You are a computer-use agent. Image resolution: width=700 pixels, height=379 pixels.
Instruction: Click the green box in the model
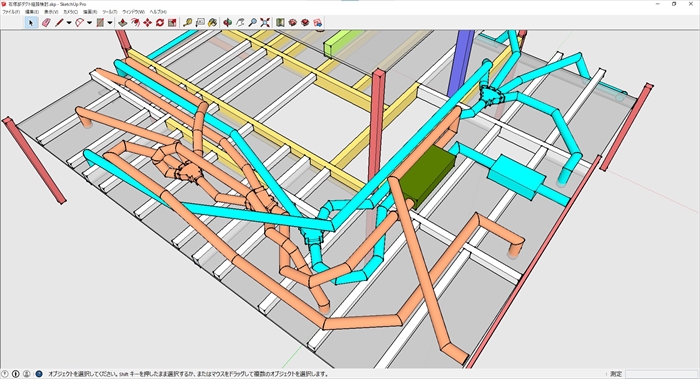point(425,177)
